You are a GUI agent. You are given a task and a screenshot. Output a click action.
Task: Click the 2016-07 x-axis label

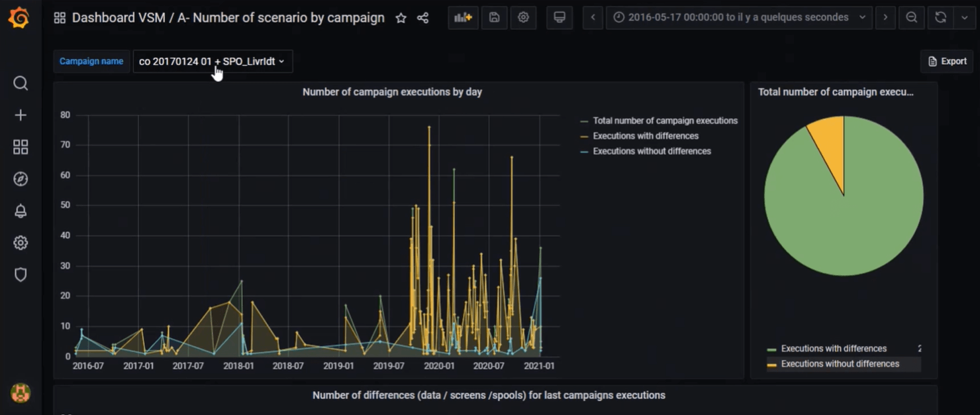(88, 365)
